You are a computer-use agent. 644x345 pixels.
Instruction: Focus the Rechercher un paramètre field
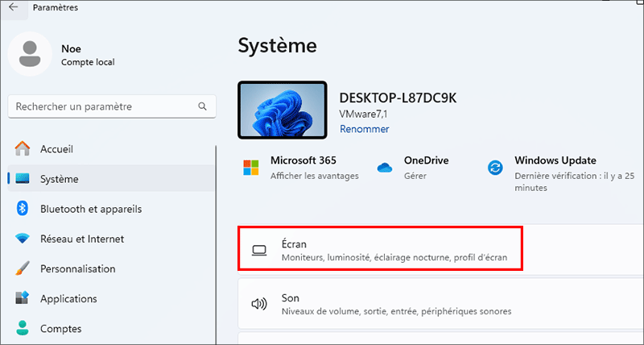(101, 106)
